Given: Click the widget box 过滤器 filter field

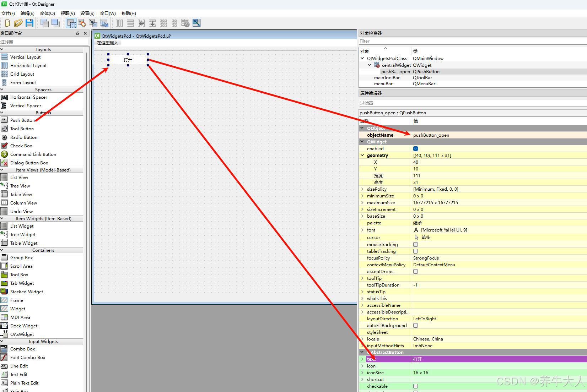Looking at the screenshot, I should tap(44, 42).
